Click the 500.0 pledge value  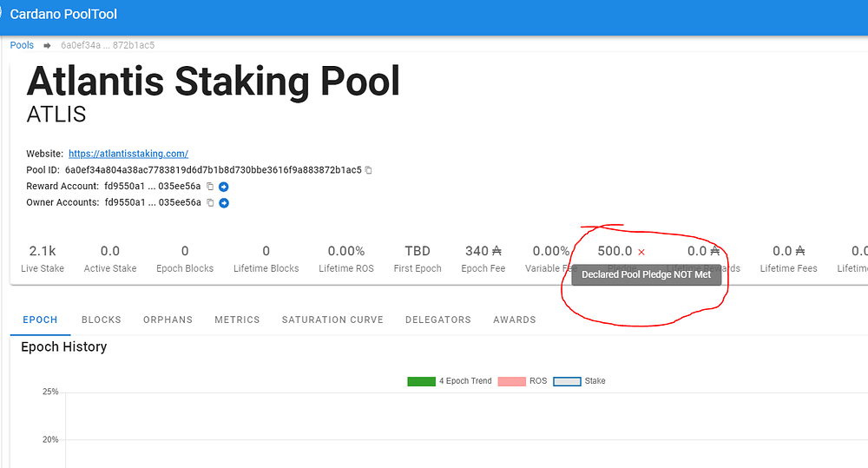(615, 251)
